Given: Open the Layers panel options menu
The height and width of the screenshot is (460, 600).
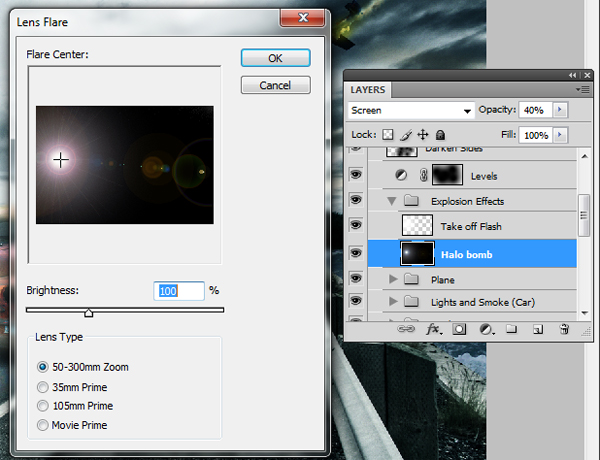Looking at the screenshot, I should [x=583, y=90].
